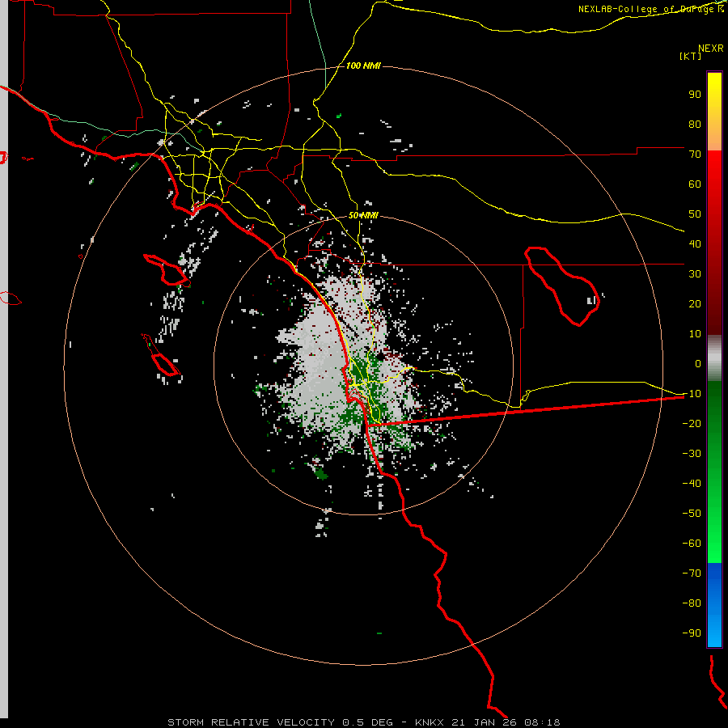
Task: Click the 21 JAN 26 date in caption
Action: coord(485,722)
